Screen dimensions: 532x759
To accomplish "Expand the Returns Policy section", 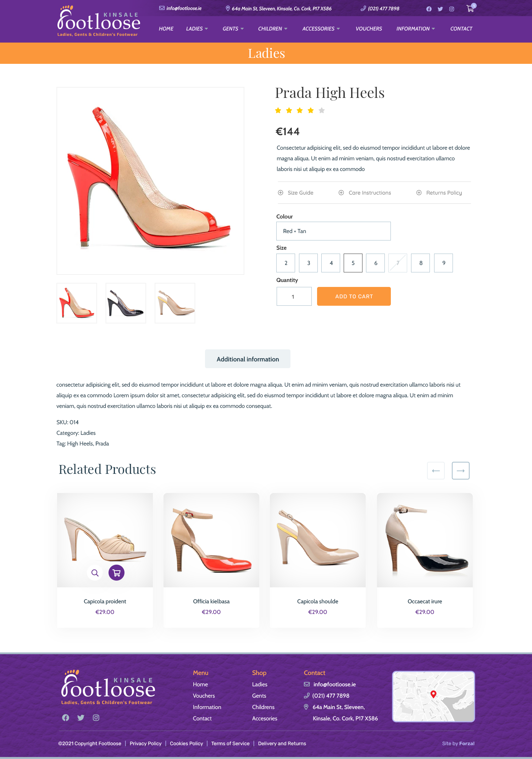I will click(439, 193).
